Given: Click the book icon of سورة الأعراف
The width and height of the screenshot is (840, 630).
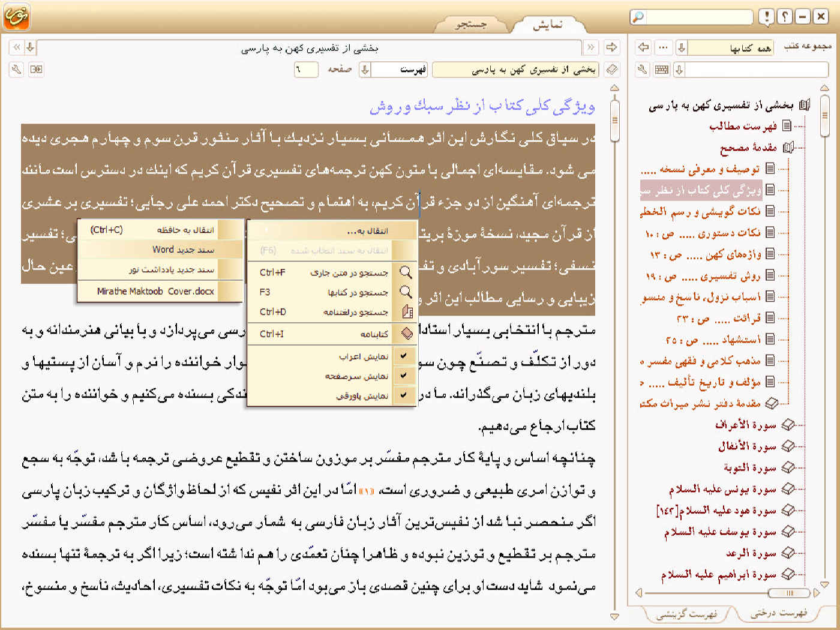Looking at the screenshot, I should [x=788, y=425].
